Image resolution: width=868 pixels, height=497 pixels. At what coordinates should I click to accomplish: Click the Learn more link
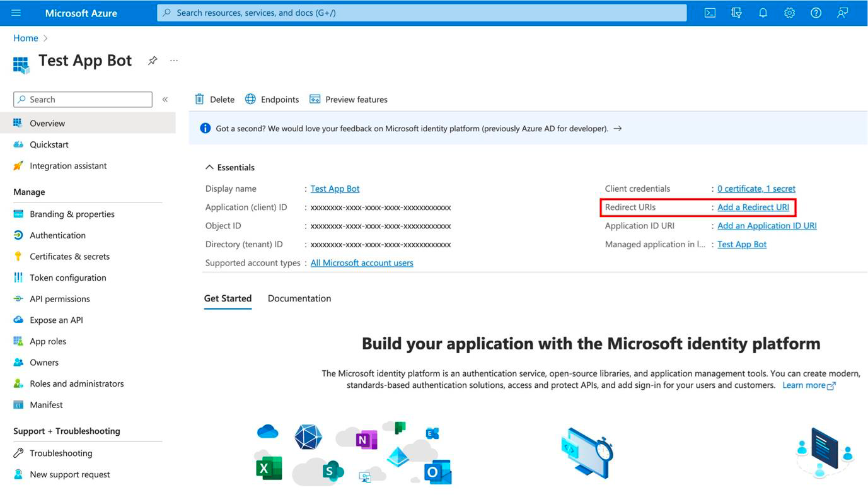(809, 385)
